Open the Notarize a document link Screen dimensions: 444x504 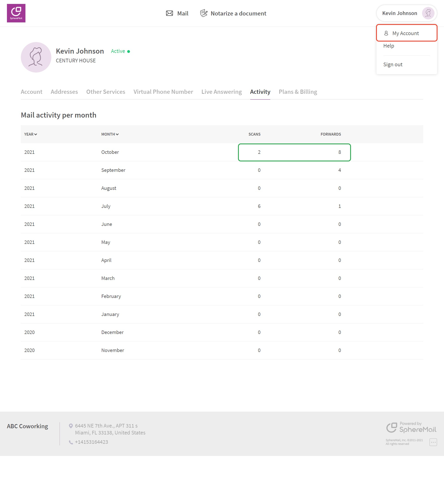pyautogui.click(x=238, y=13)
